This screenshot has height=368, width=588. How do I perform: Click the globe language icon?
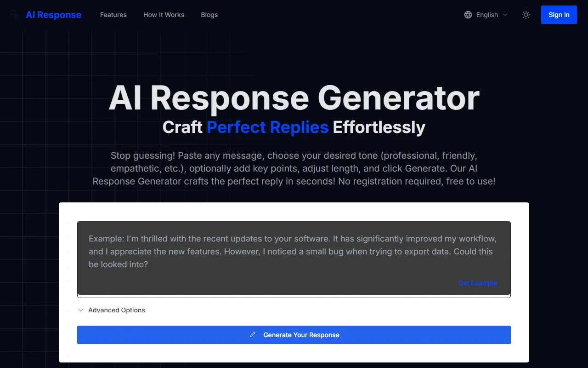468,15
